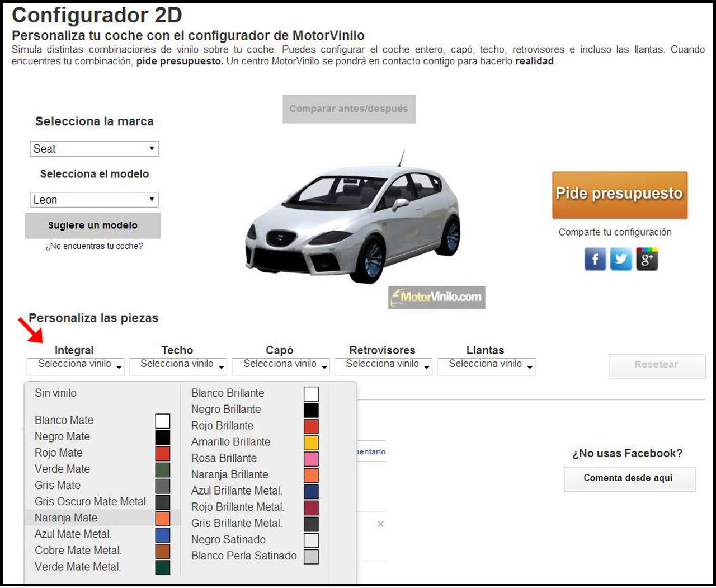Image resolution: width=716 pixels, height=588 pixels.
Task: Click the blue Azul Mate Metal. swatch
Action: pyautogui.click(x=163, y=534)
